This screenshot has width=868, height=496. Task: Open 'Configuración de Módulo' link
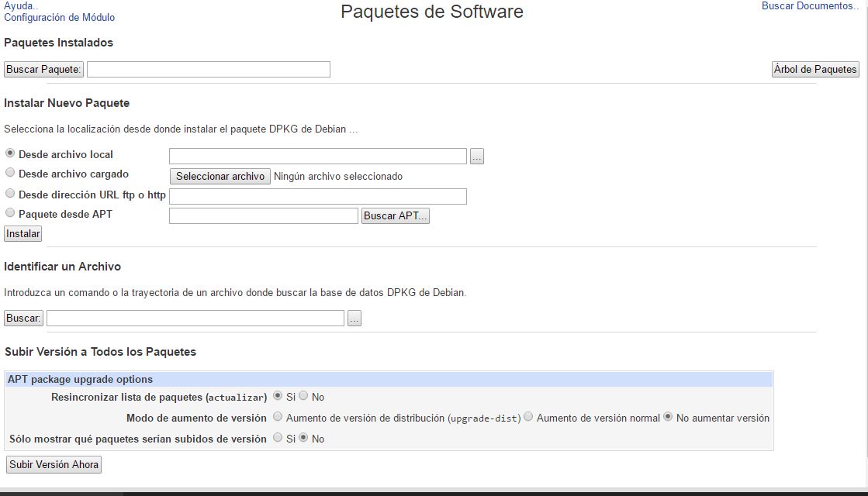click(x=59, y=17)
